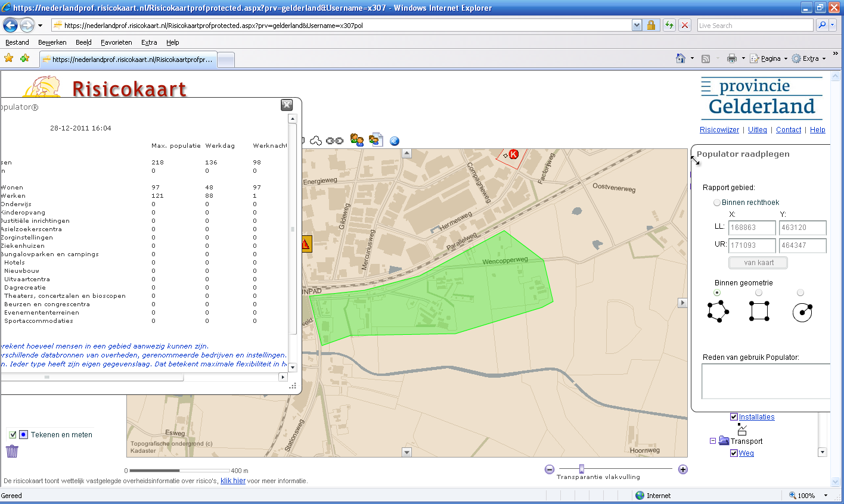
Task: Click the Add to Favorites star-plus icon
Action: [24, 58]
